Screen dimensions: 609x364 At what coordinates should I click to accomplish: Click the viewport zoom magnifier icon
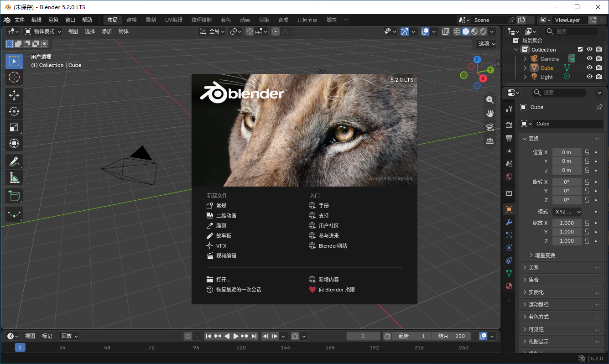coord(490,100)
